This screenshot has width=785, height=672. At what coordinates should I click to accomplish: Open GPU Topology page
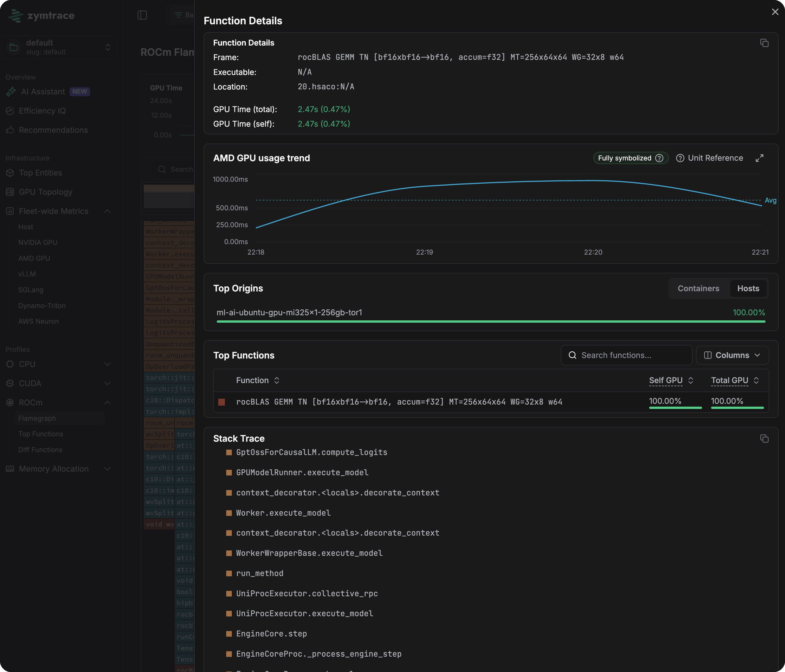pos(46,192)
